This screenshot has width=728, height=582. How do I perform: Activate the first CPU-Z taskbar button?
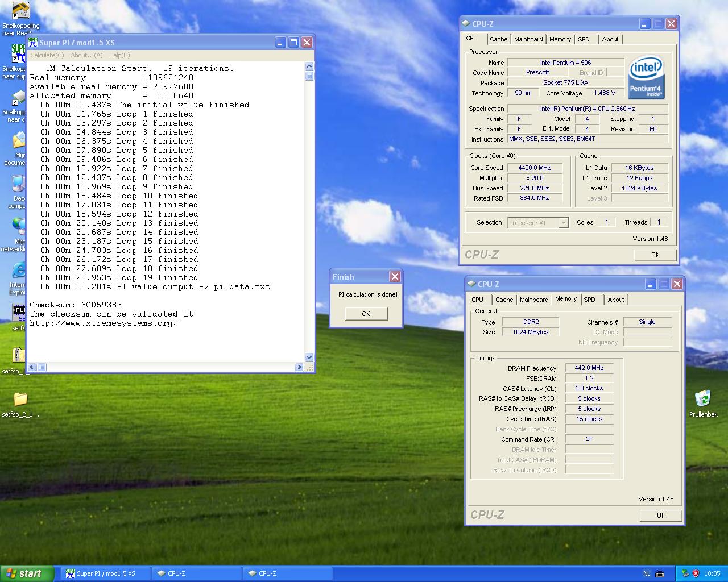click(x=197, y=573)
